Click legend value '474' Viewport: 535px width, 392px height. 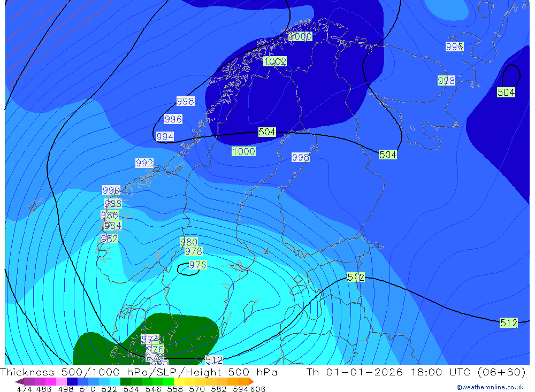24,389
